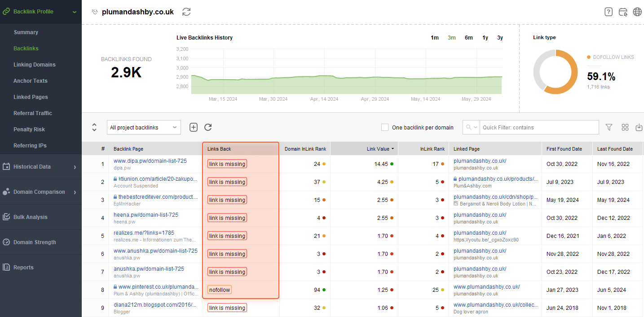Open Referral Traffic section

coord(33,113)
